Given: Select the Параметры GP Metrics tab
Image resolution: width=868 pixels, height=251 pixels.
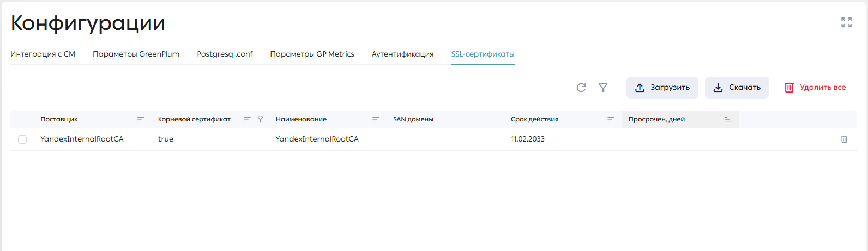Looking at the screenshot, I should click(x=312, y=54).
